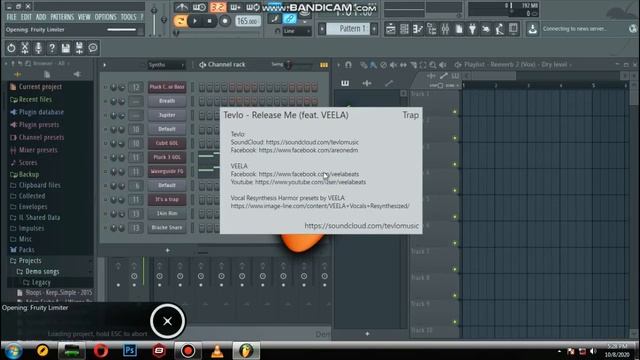The height and width of the screenshot is (360, 640).
Task: Open channel rack menu arrow
Action: click(104, 65)
